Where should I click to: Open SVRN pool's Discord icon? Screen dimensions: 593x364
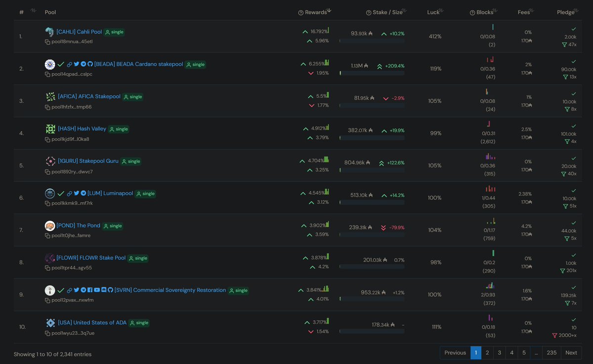(x=103, y=290)
